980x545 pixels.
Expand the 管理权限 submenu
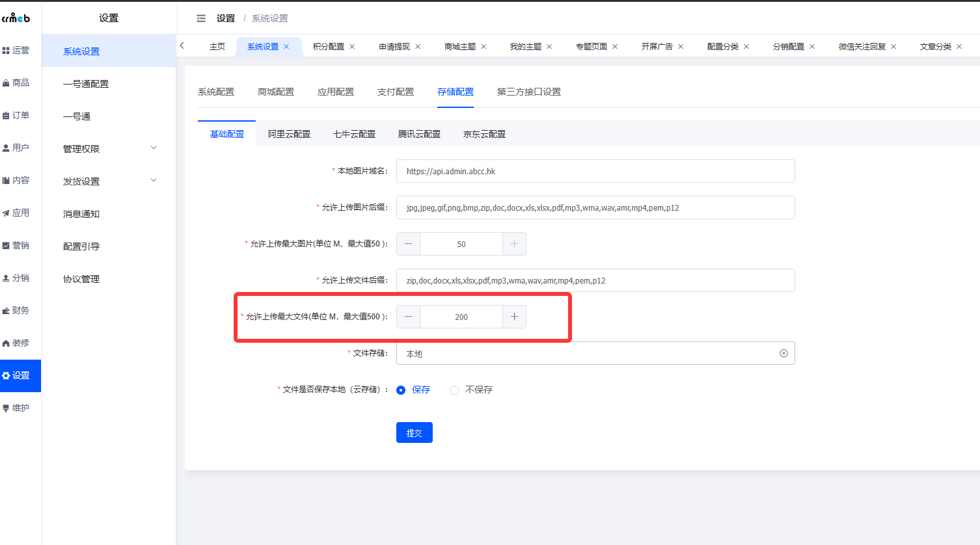[x=108, y=148]
